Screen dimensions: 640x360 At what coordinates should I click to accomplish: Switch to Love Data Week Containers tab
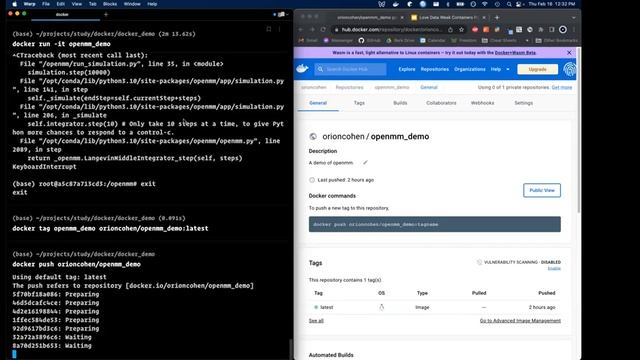[x=444, y=18]
